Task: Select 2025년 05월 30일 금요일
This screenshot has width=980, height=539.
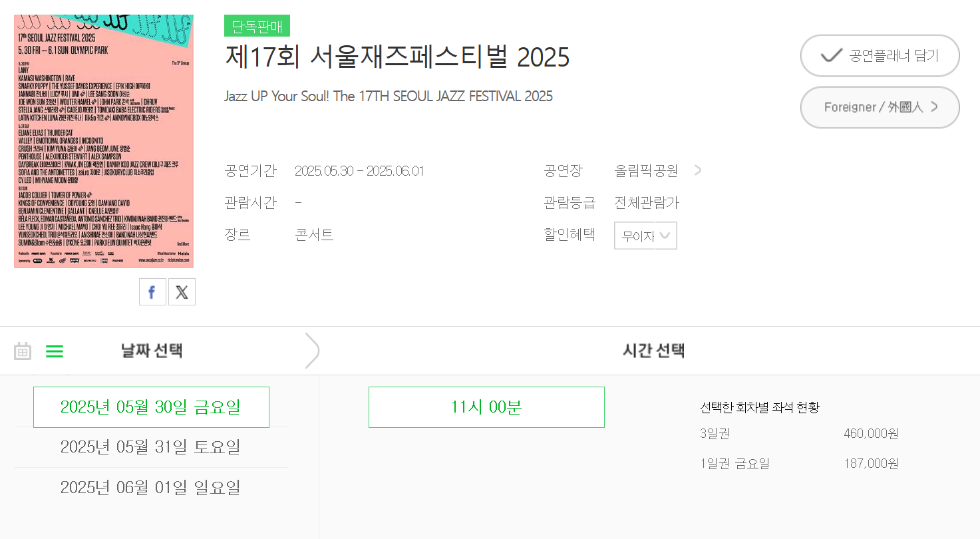Action: click(x=151, y=407)
